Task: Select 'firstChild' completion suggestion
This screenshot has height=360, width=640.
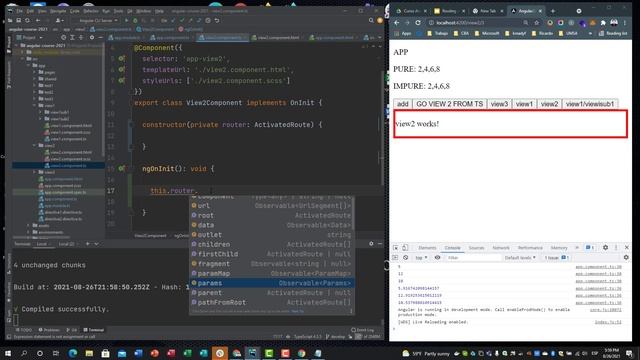Action: pyautogui.click(x=272, y=254)
